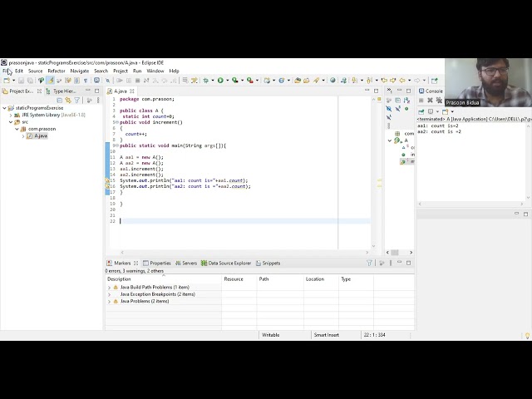Toggle Pin Console icon
Screen dimensions: 532x399
(x=421, y=111)
